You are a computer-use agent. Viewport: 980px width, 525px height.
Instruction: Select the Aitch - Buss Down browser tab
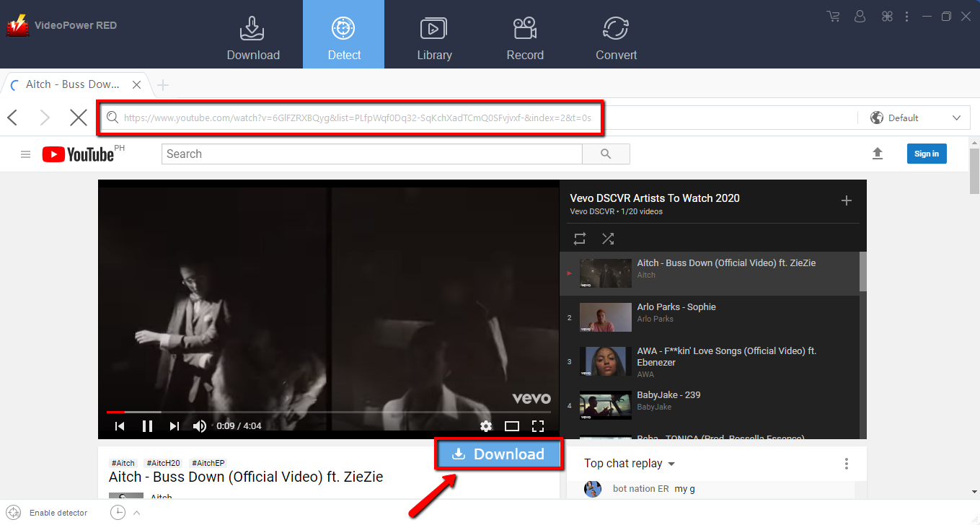(75, 84)
